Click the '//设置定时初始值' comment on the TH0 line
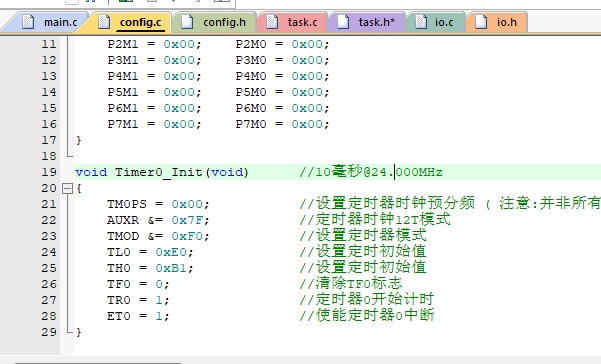The height and width of the screenshot is (364, 601). (x=363, y=267)
